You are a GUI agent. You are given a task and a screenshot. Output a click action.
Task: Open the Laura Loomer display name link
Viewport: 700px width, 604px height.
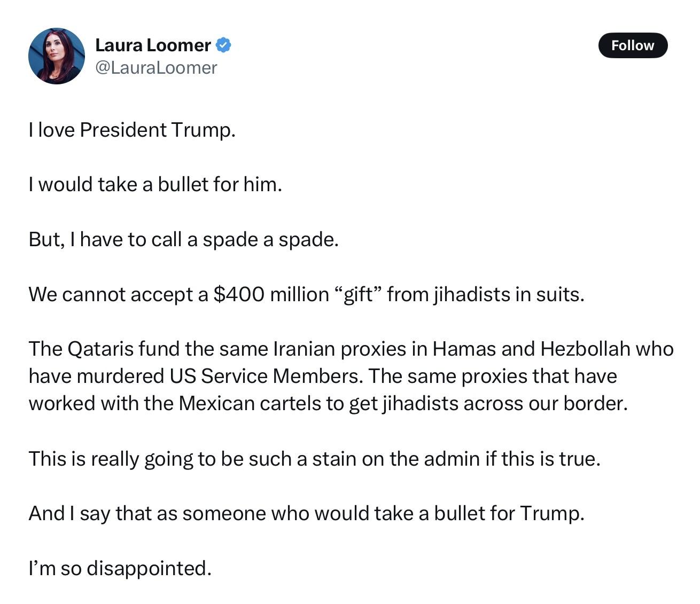pos(153,45)
